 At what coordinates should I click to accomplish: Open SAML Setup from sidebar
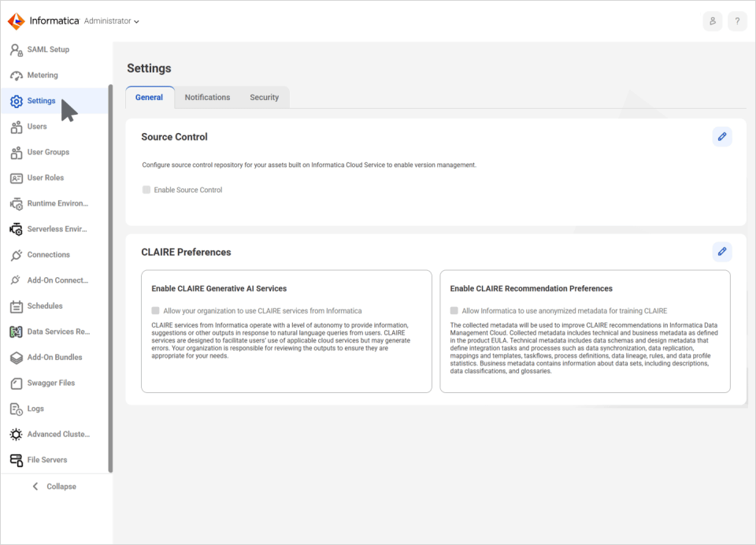pyautogui.click(x=48, y=49)
